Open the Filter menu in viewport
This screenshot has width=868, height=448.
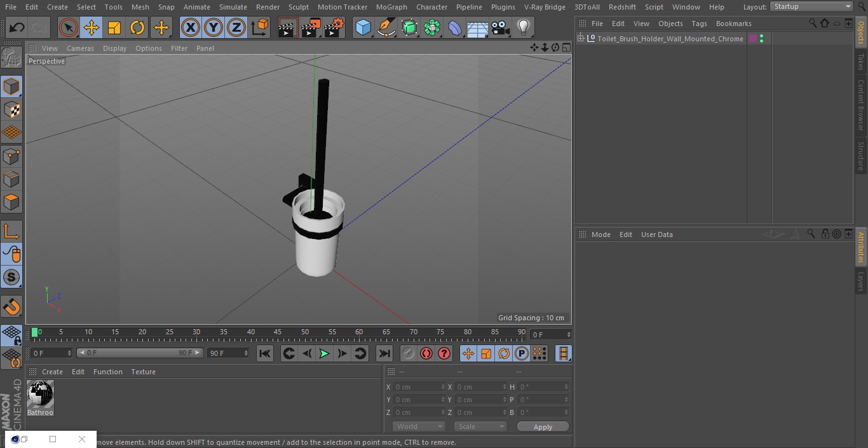point(179,48)
